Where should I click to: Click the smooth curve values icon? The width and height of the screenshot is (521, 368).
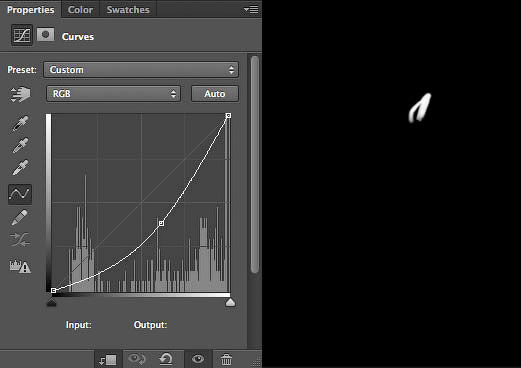point(20,239)
